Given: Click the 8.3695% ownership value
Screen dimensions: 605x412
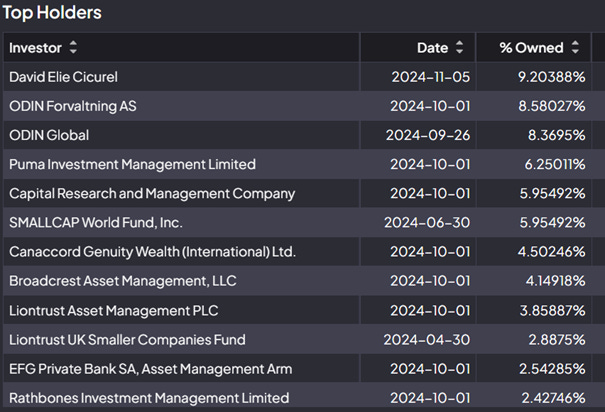Looking at the screenshot, I should pyautogui.click(x=556, y=135).
